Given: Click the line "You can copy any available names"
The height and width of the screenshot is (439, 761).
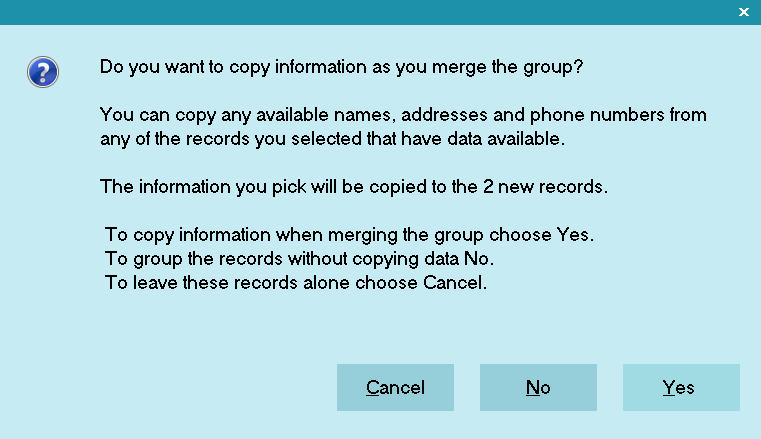Looking at the screenshot, I should point(403,115).
